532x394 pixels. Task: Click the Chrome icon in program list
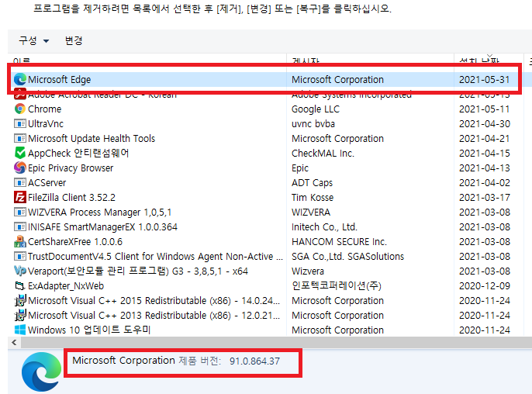click(20, 109)
